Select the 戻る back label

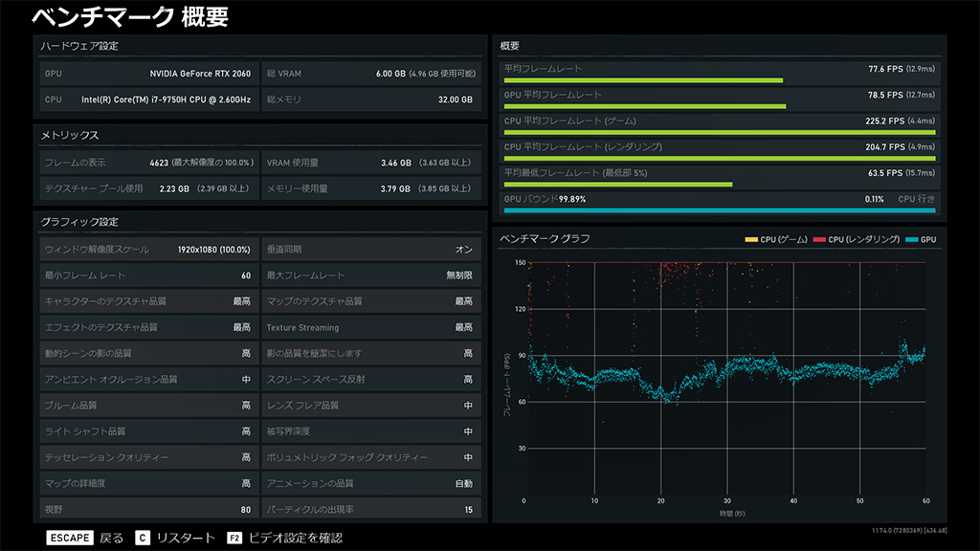click(112, 538)
